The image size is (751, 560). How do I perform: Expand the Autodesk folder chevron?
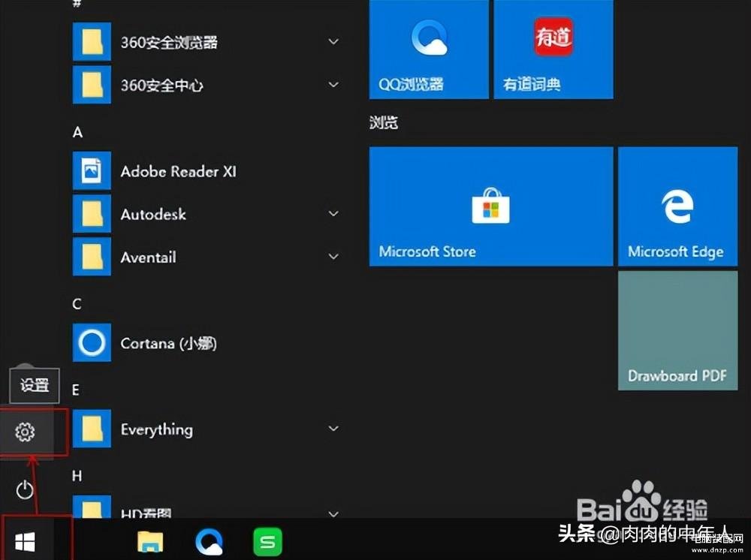point(333,214)
